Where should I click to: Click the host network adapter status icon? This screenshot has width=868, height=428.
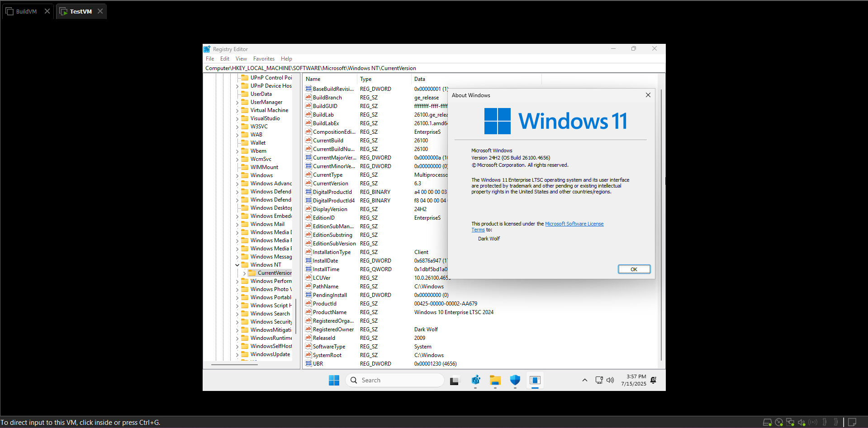pos(790,422)
